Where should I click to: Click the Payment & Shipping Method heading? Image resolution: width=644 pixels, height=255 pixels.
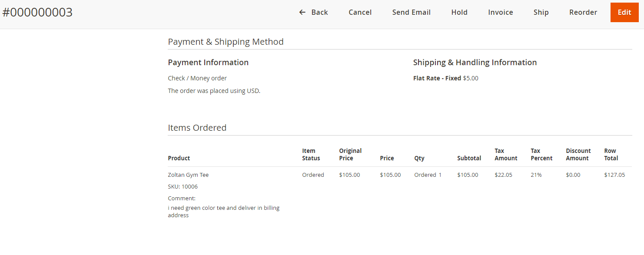[x=226, y=42]
